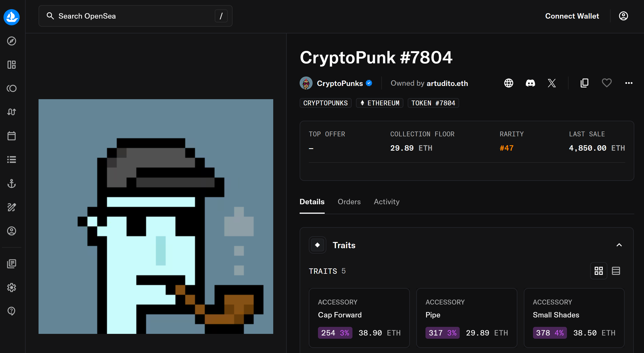644x353 pixels.
Task: Open the calendar Drops icon in sidebar
Action: (x=12, y=136)
